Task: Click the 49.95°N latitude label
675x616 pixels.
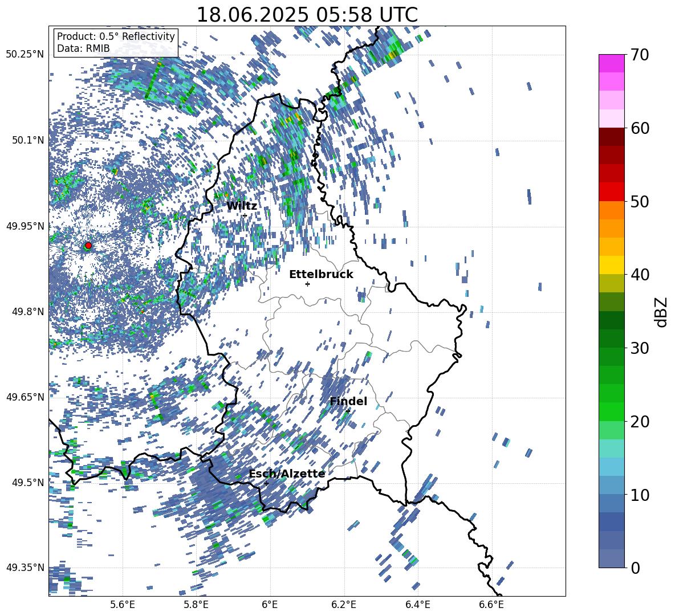Action: coord(25,226)
